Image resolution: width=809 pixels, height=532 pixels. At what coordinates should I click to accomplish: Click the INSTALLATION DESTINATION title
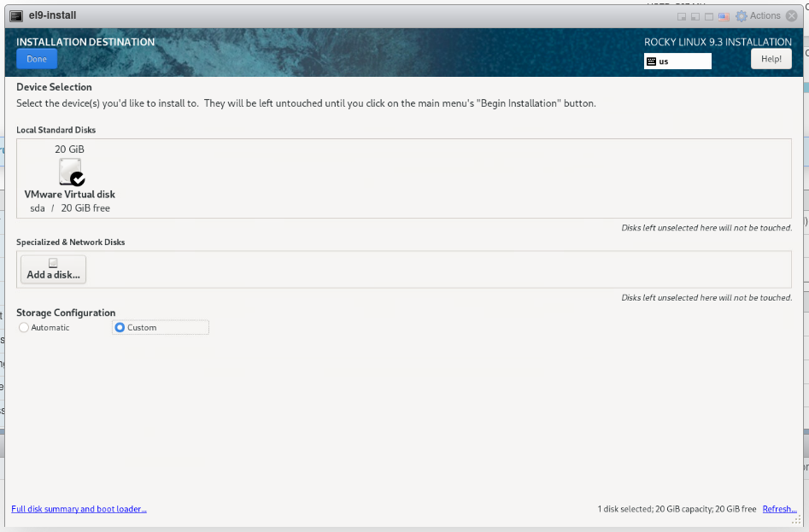tap(85, 43)
